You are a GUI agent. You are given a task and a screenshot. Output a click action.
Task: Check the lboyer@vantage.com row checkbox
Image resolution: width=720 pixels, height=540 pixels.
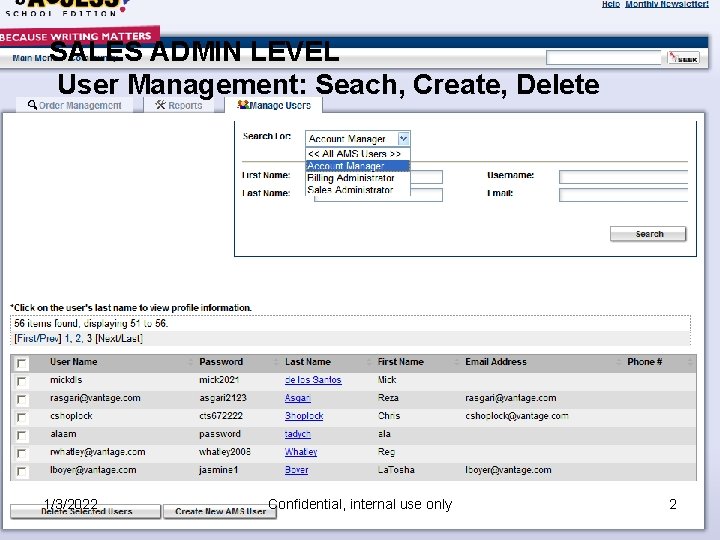pyautogui.click(x=21, y=472)
